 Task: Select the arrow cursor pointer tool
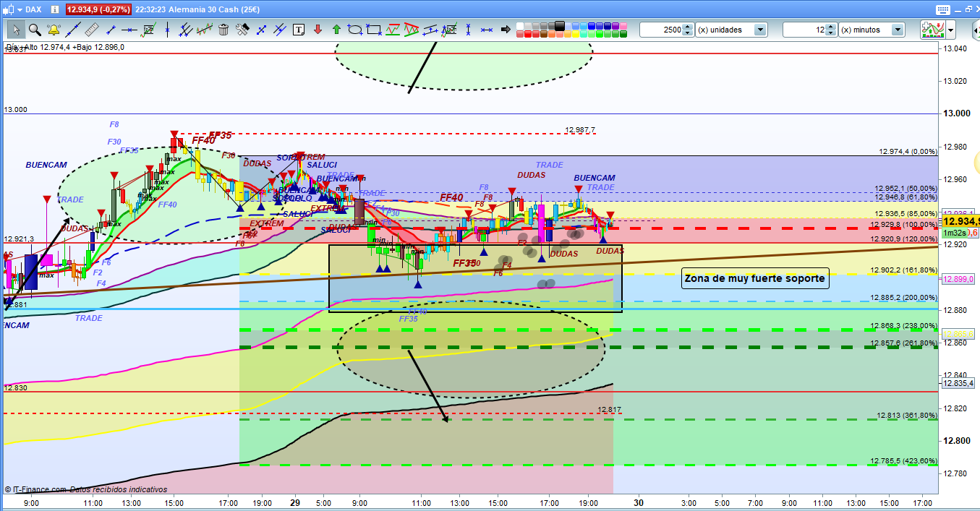pos(16,30)
